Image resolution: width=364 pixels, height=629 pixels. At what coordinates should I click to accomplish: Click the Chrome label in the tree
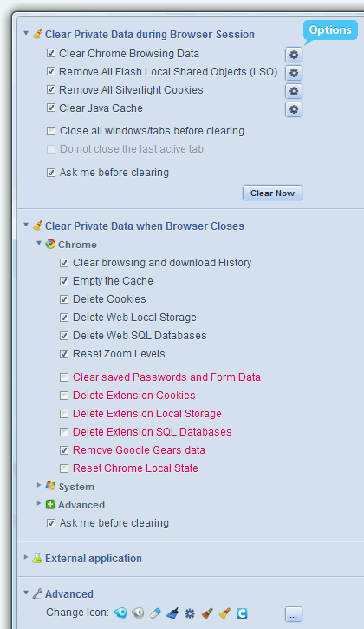tap(77, 245)
